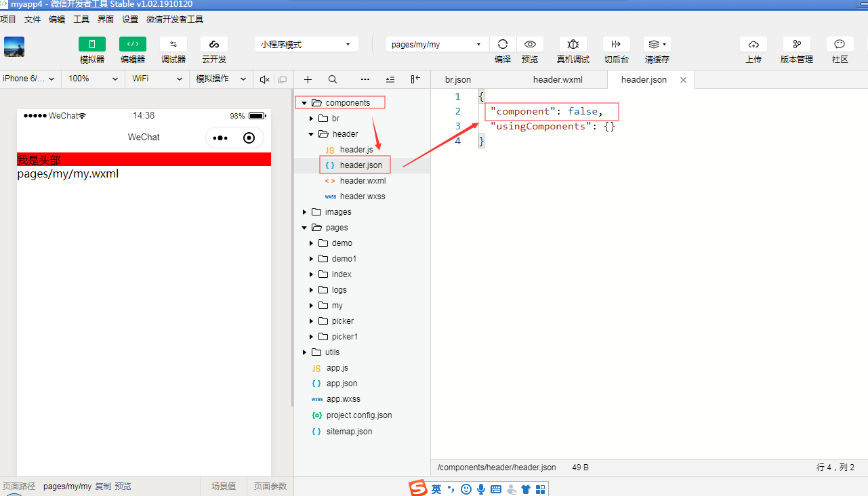The image size is (868, 496).
Task: Click the Sogou input method S icon
Action: point(418,489)
